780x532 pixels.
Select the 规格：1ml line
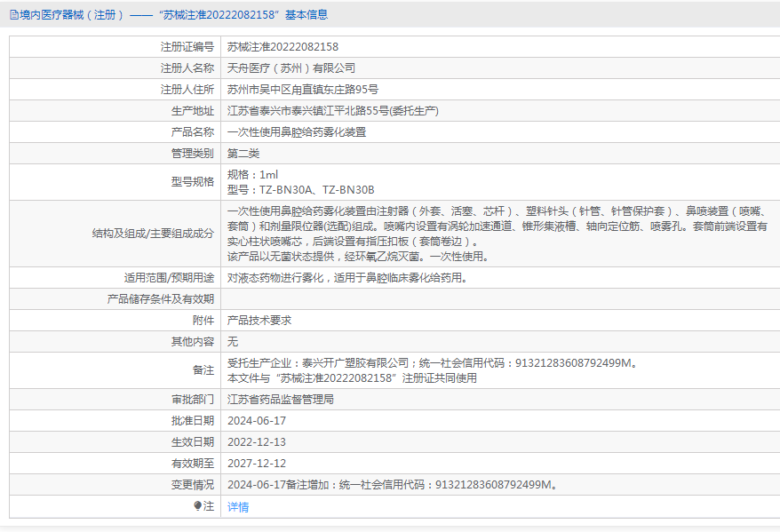252,175
